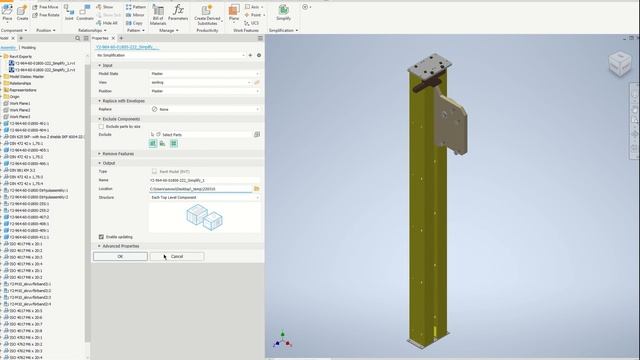Close the Properties panel tab

pyautogui.click(x=113, y=38)
